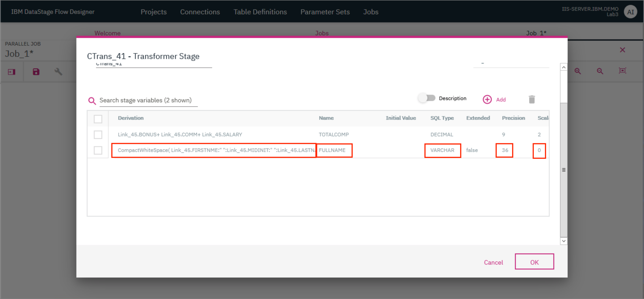Click the FULLNAME name cell
Viewport: 644px width, 299px height.
(x=334, y=150)
